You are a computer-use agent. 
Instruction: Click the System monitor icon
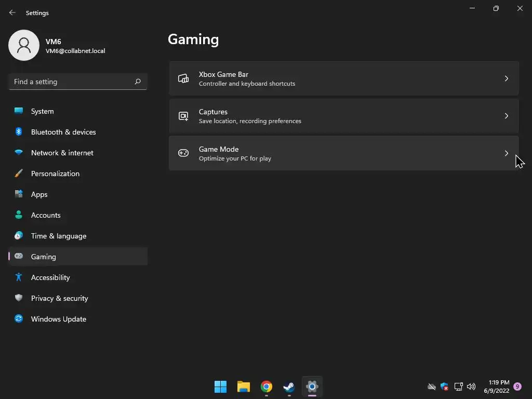19,111
